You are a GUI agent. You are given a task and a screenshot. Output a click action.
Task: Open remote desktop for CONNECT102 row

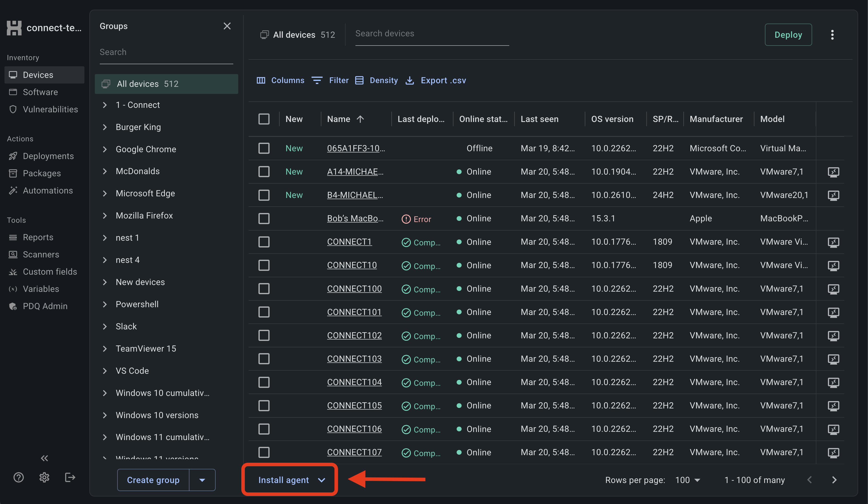click(833, 336)
